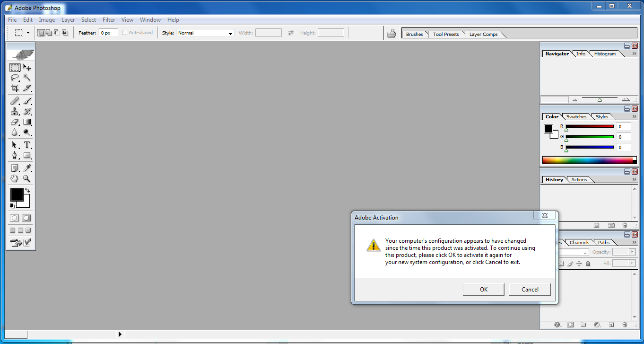The width and height of the screenshot is (644, 344).
Task: Open the Filter menu
Action: [x=109, y=20]
